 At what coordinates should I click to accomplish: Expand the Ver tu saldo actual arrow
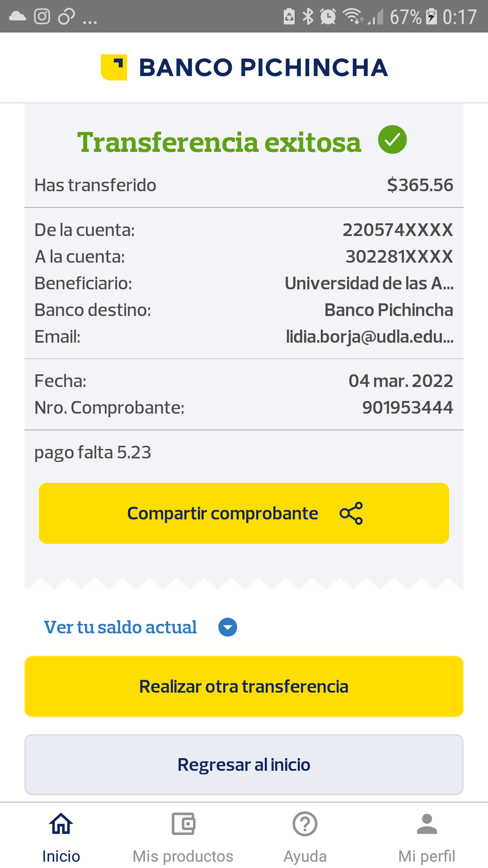tap(228, 627)
